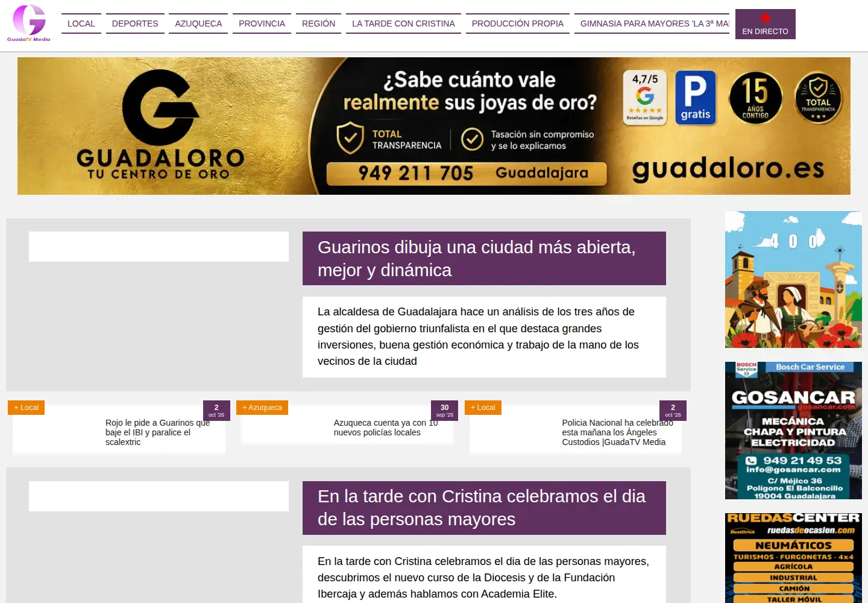Select PROVINCIA in the navigation bar

coord(262,24)
